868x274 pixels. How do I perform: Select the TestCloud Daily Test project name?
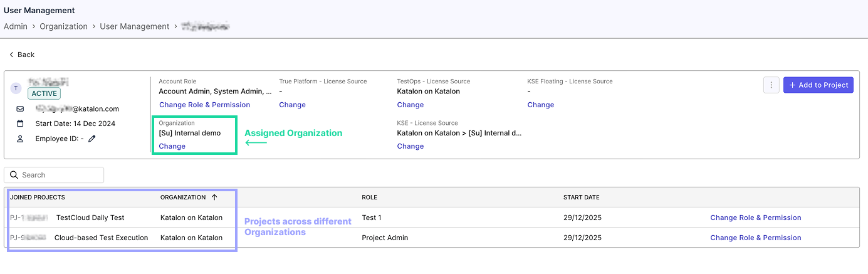90,218
